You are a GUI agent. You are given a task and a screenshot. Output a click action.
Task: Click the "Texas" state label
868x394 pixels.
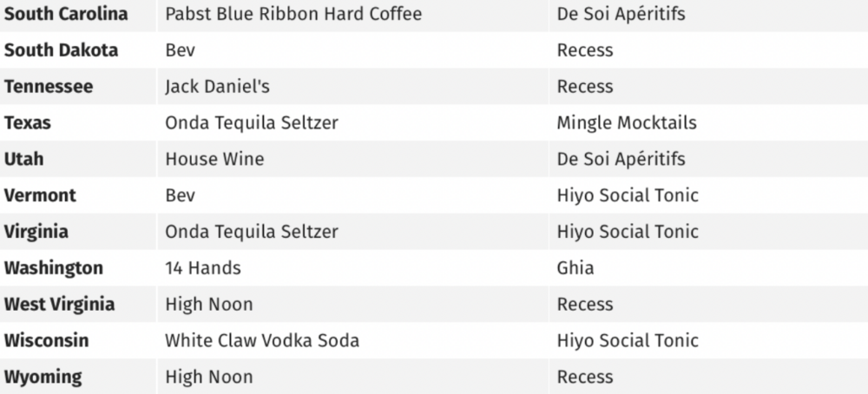(x=28, y=123)
